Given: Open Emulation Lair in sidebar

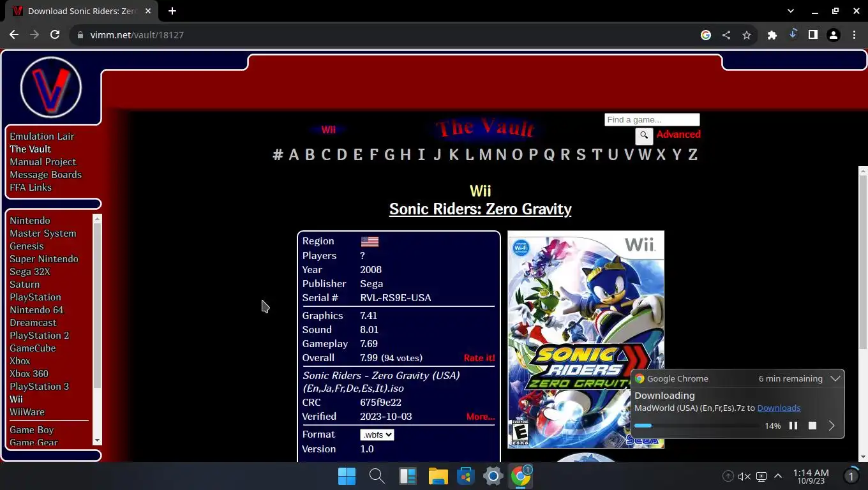Looking at the screenshot, I should click(x=42, y=136).
